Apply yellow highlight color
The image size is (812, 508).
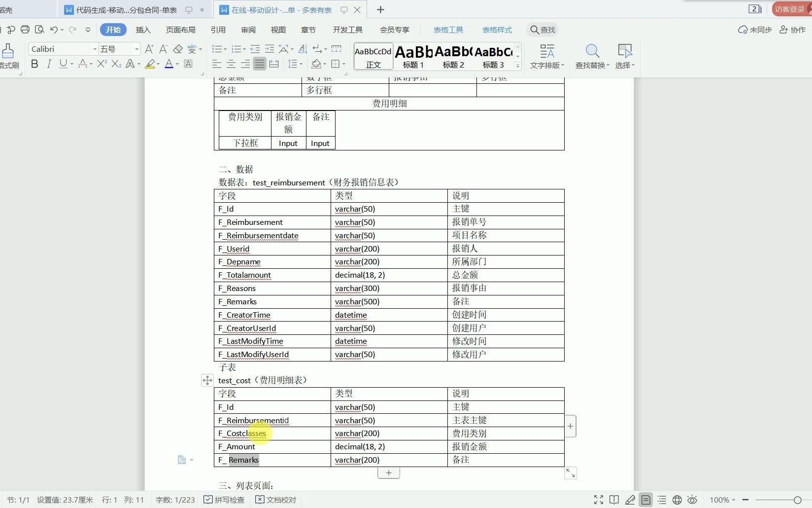150,64
